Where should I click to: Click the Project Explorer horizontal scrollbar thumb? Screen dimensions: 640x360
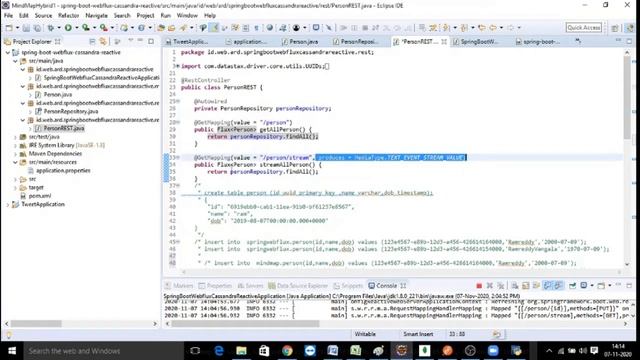pos(36,324)
